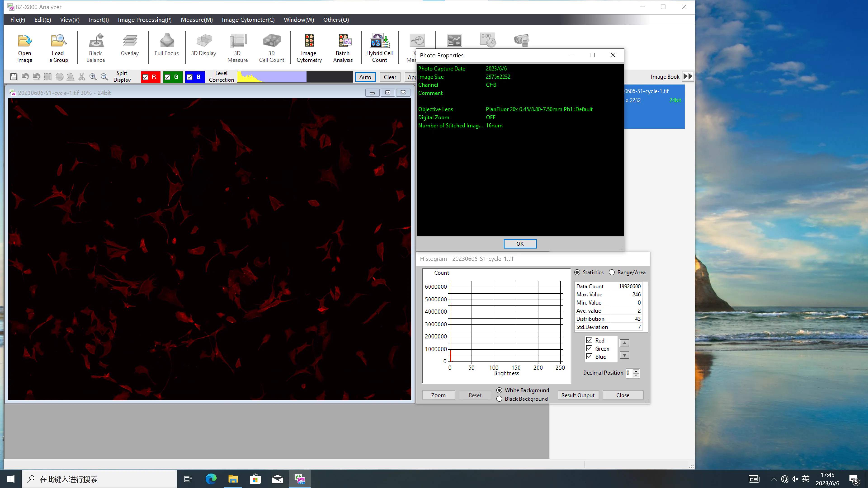868x488 pixels.
Task: Click the Result Output button
Action: click(578, 395)
